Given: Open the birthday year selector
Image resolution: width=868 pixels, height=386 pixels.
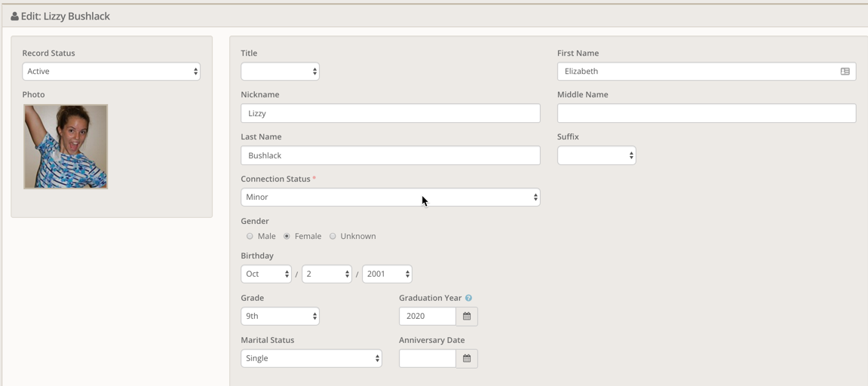Looking at the screenshot, I should [387, 274].
